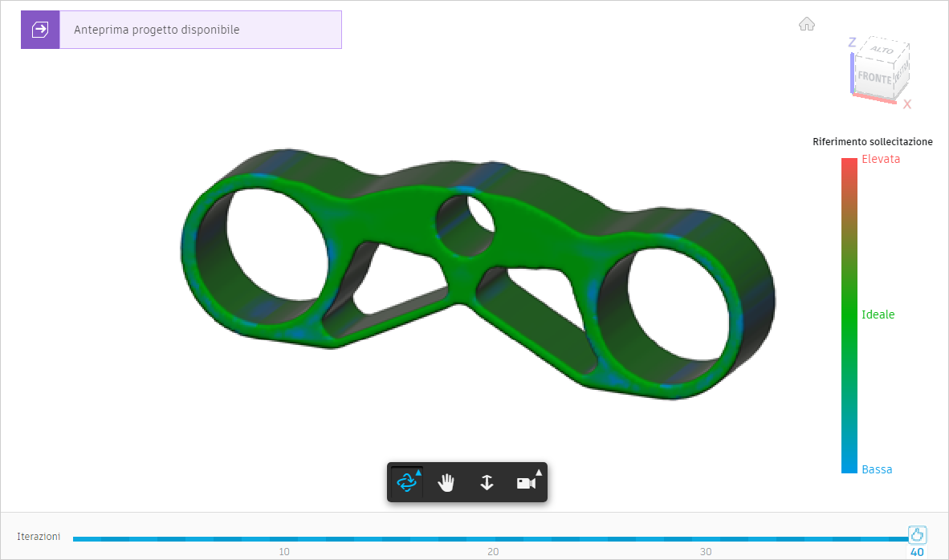Click 'Anteprima progetto disponibile' banner
Screen dimensions: 949x560
coord(181,30)
